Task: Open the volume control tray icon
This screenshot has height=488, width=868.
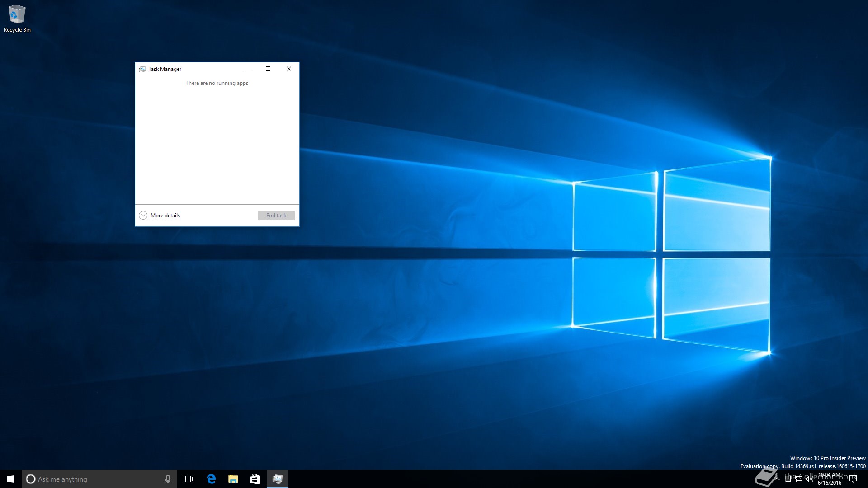Action: tap(810, 479)
